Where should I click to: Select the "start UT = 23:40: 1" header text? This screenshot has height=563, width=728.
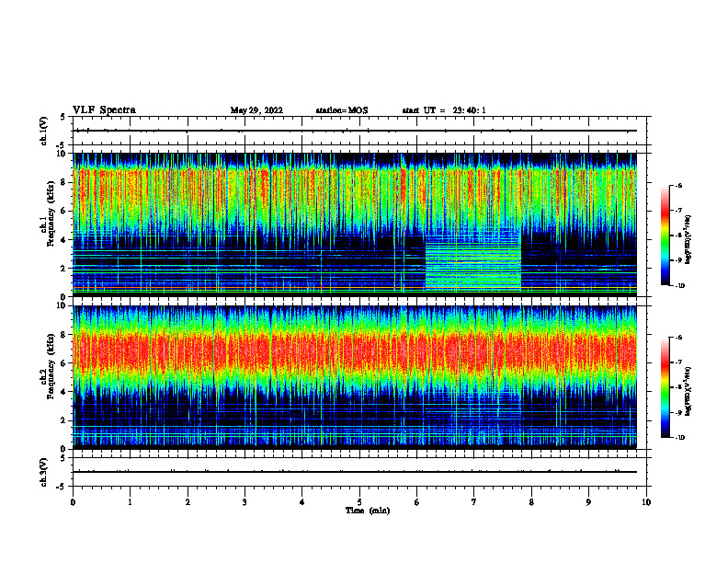pos(444,110)
